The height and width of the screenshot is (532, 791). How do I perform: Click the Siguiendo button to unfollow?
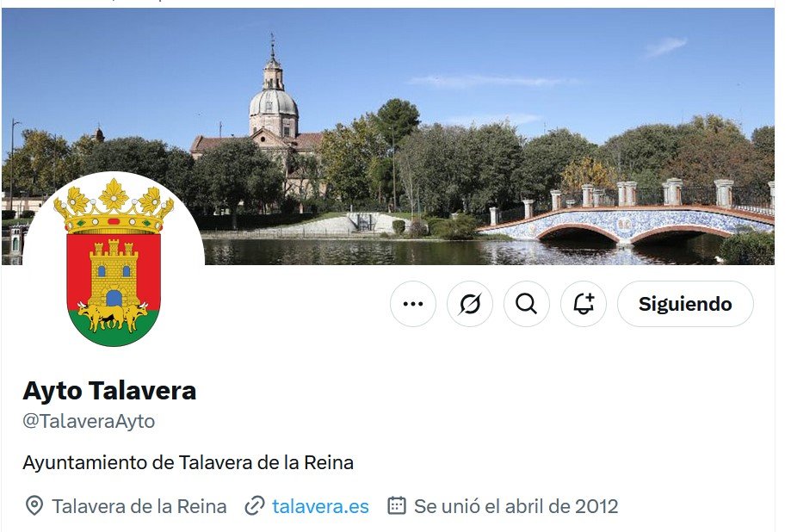(x=686, y=304)
